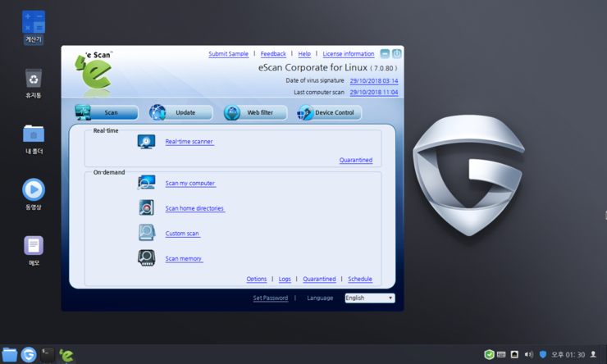Click the Set Password link
This screenshot has height=364, width=607.
click(x=271, y=298)
